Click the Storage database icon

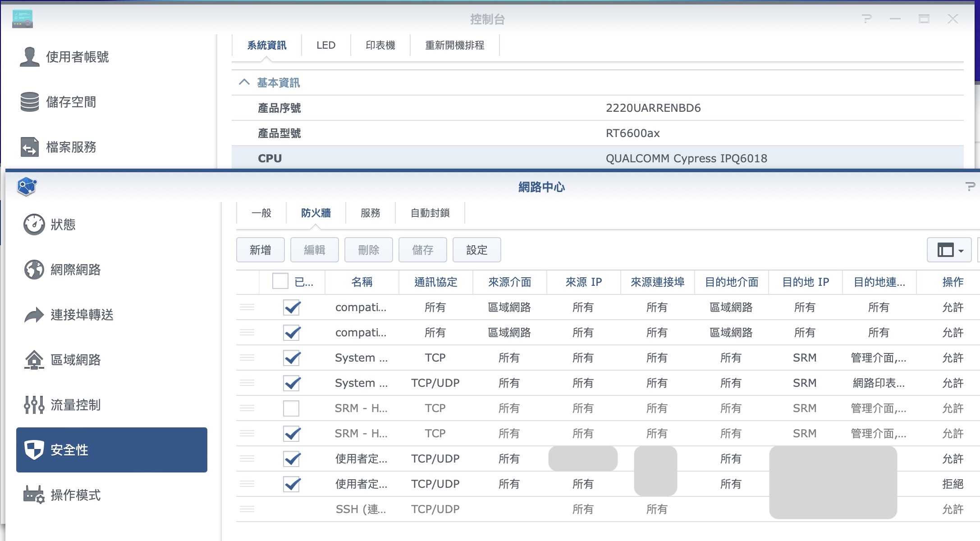[x=30, y=102]
